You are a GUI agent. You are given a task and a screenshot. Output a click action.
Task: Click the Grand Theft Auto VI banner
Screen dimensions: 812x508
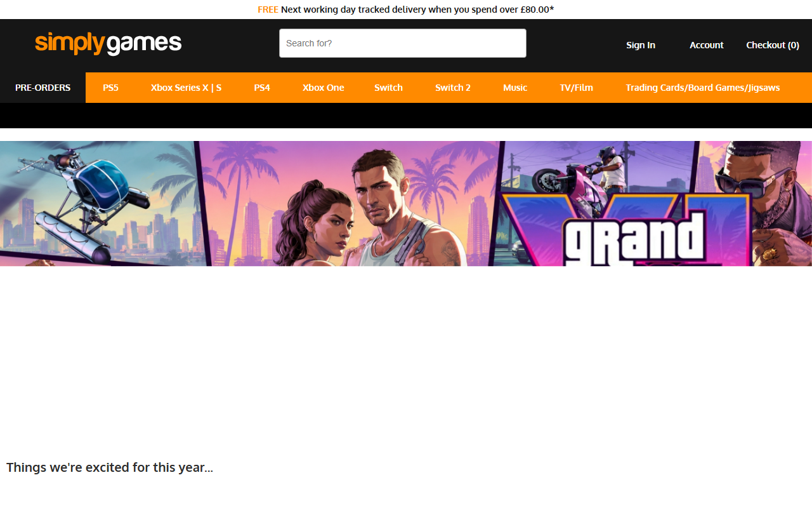[x=406, y=203]
